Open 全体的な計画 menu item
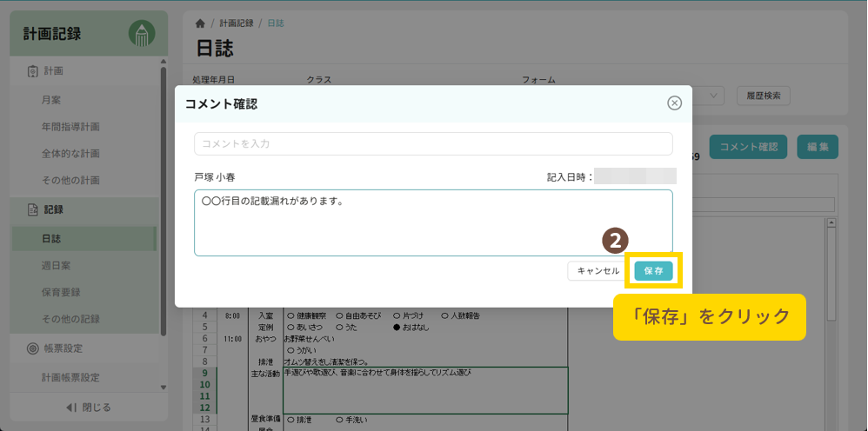This screenshot has height=431, width=868. pyautogui.click(x=70, y=154)
